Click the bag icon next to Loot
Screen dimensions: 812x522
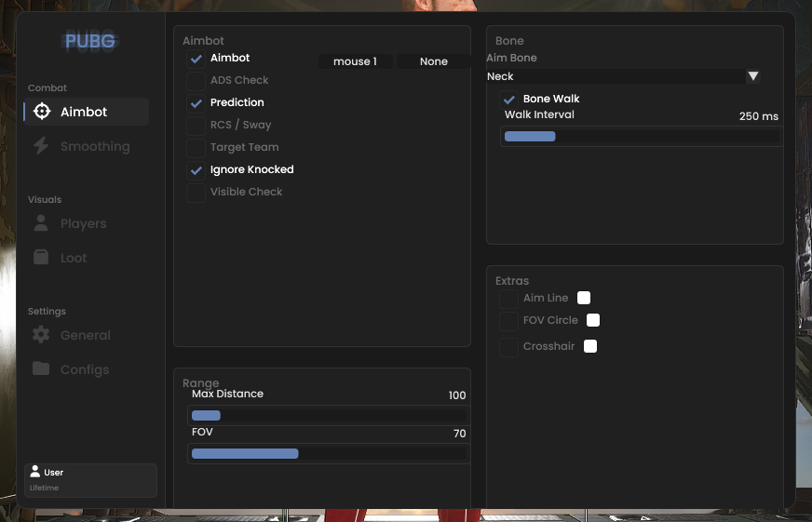point(41,257)
